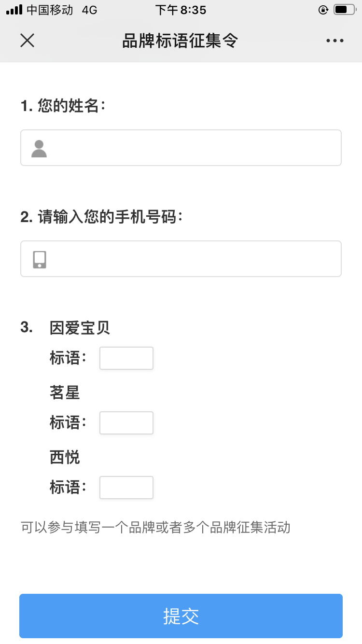Select the 标语 box under 西悦
This screenshot has width=362, height=644.
pos(126,488)
